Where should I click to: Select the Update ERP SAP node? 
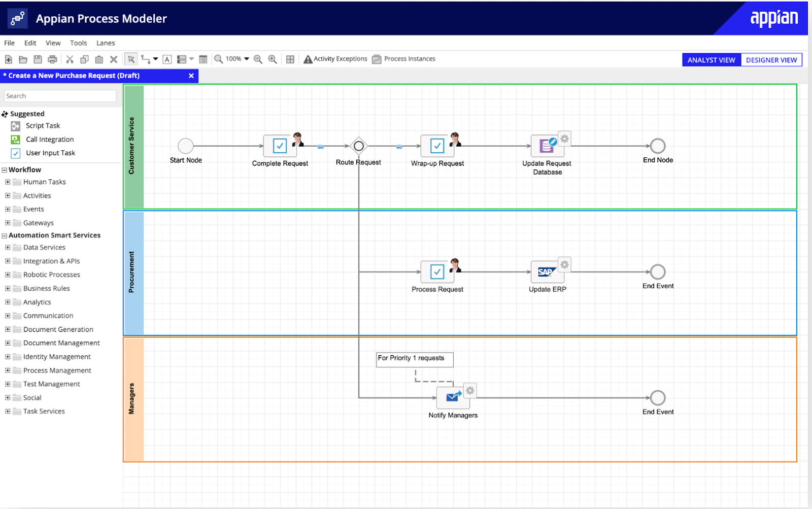pyautogui.click(x=547, y=272)
